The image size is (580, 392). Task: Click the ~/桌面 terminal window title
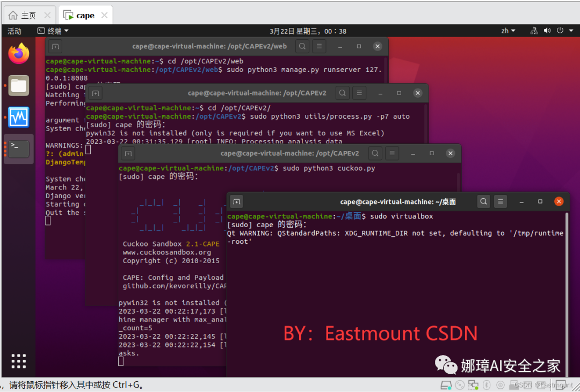tap(398, 201)
